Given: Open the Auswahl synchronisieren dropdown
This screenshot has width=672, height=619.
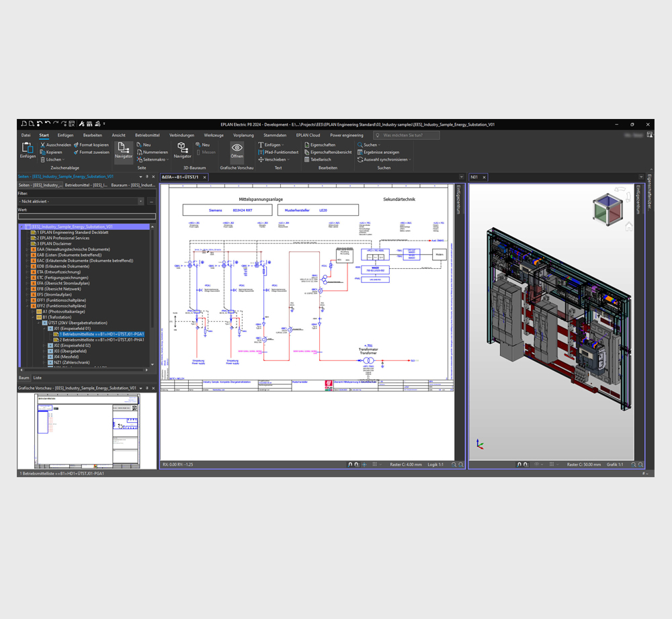Looking at the screenshot, I should (x=384, y=159).
